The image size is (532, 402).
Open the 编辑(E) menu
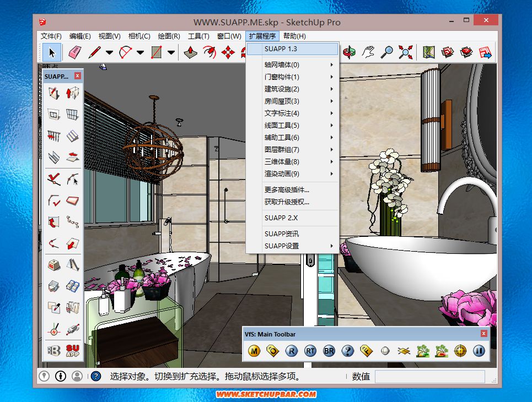[80, 36]
